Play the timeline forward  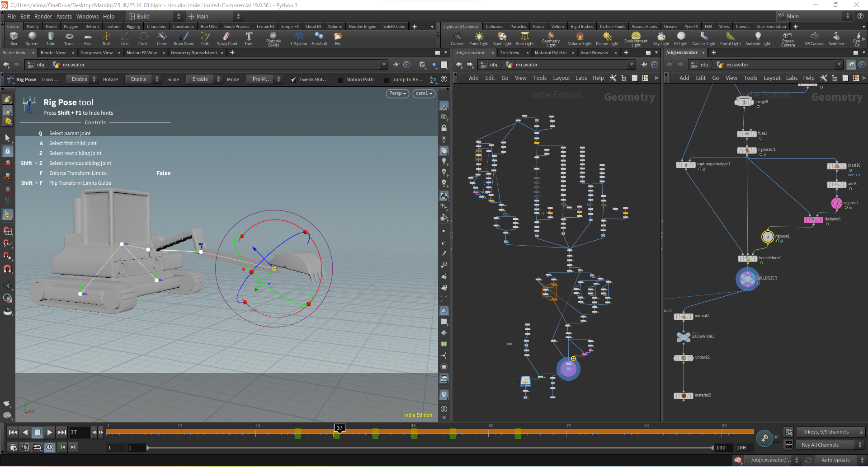tap(50, 432)
